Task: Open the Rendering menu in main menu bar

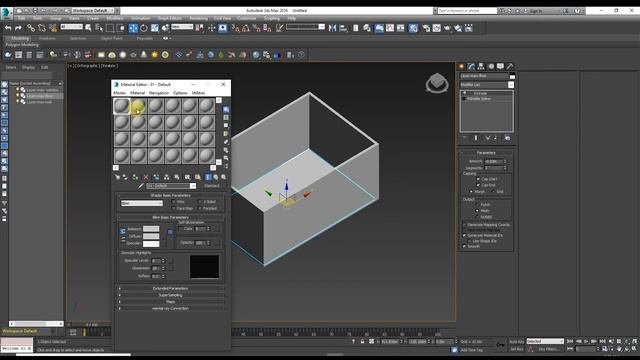Action: pos(198,18)
